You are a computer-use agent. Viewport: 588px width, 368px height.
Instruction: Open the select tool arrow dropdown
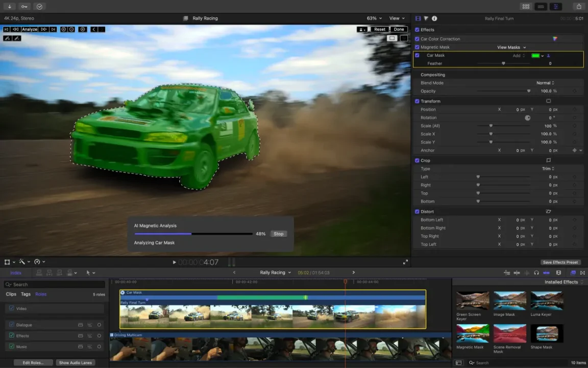pyautogui.click(x=91, y=272)
